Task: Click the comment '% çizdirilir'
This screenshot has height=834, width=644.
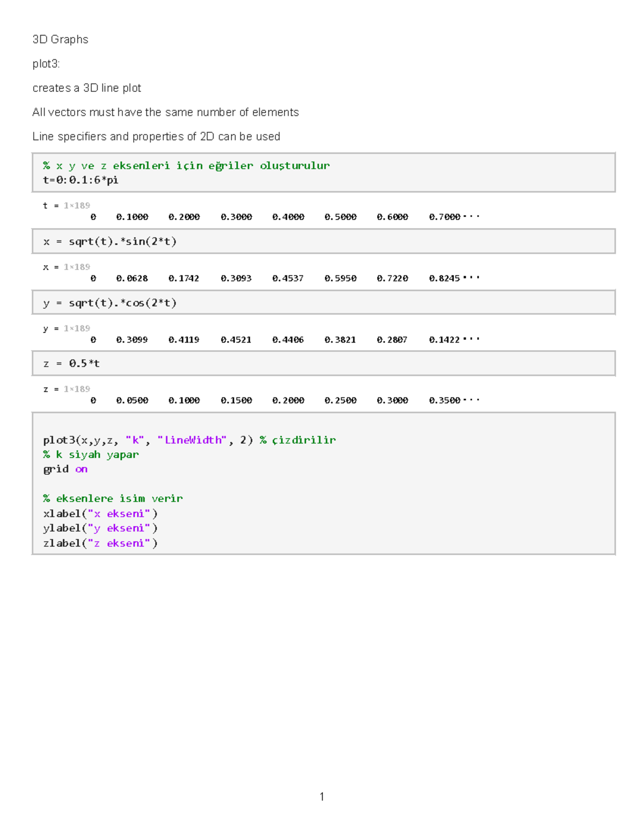Action: click(x=298, y=440)
